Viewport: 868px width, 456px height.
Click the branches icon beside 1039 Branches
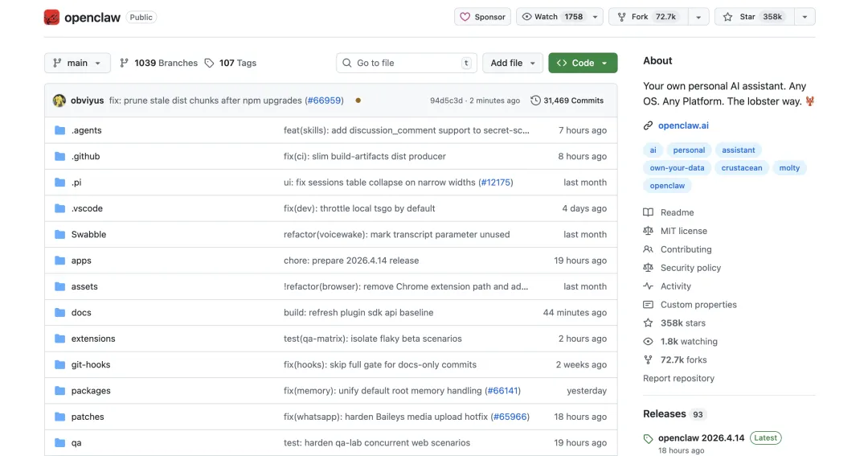pos(125,63)
